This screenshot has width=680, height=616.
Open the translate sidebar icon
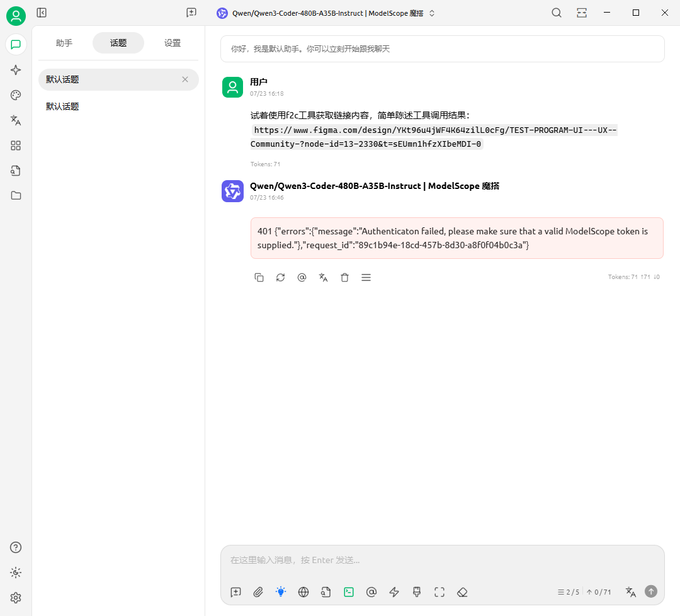tap(16, 120)
